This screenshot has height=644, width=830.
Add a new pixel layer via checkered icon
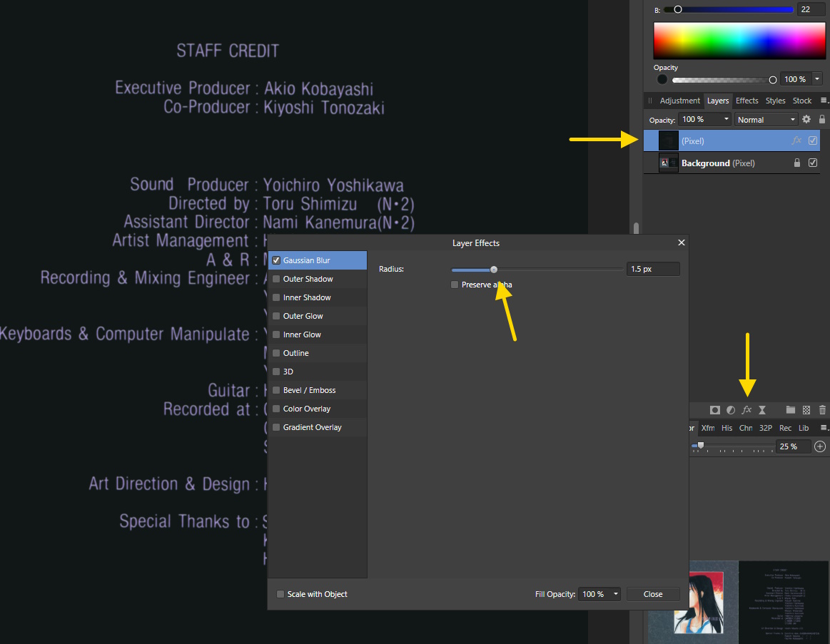click(x=806, y=410)
